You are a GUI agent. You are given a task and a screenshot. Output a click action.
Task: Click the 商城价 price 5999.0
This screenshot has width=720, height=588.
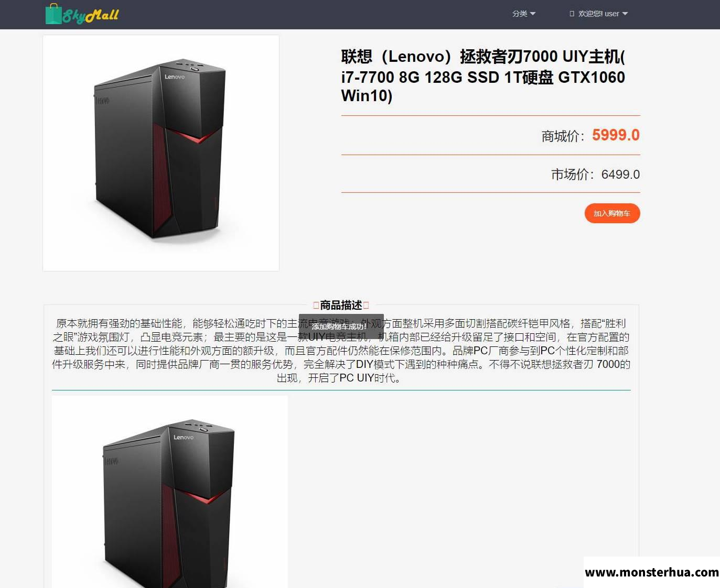(616, 135)
